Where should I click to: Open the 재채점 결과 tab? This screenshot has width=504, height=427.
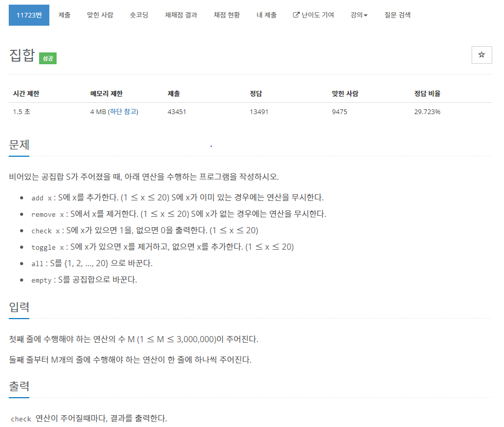[x=181, y=15]
